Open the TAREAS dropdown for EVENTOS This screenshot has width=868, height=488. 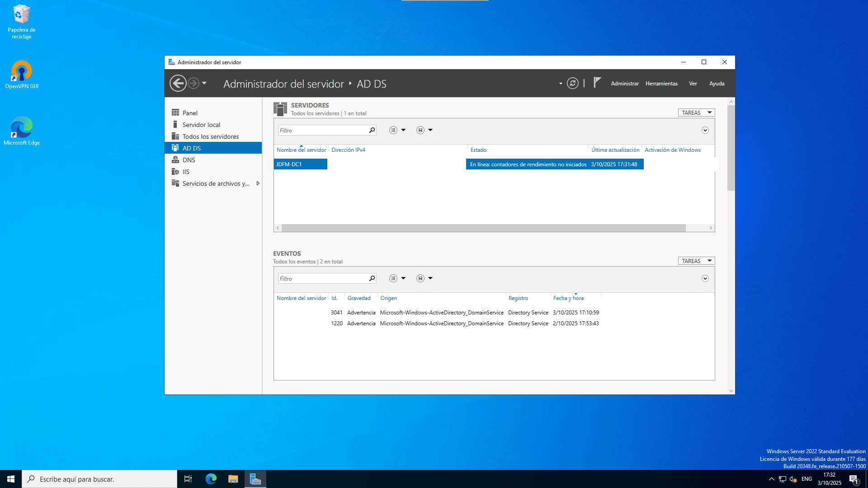(x=696, y=261)
